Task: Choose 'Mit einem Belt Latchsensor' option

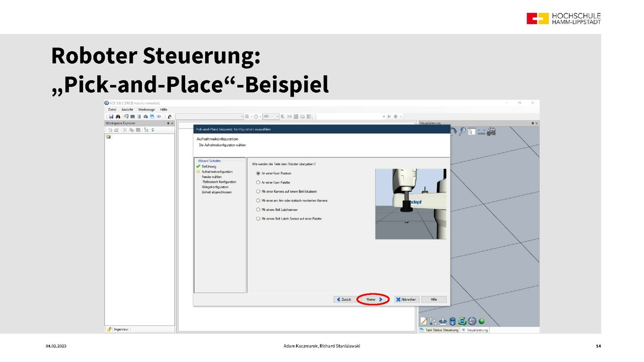Action: tap(258, 210)
